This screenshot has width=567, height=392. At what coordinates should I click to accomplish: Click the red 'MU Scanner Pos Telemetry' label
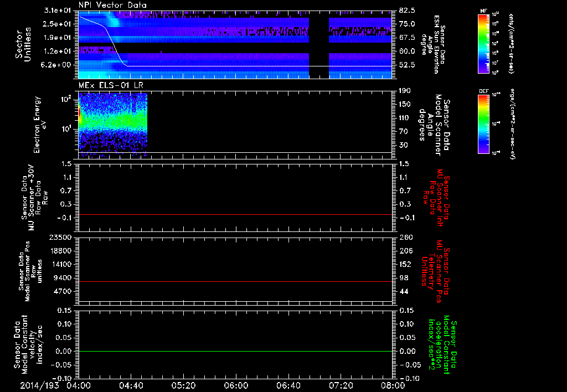[x=435, y=271]
